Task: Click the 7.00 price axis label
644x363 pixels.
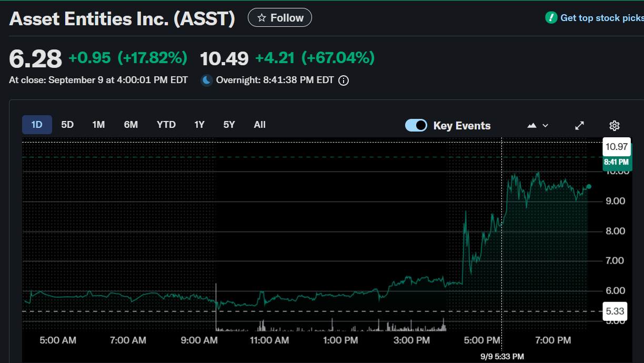Action: pyautogui.click(x=616, y=261)
